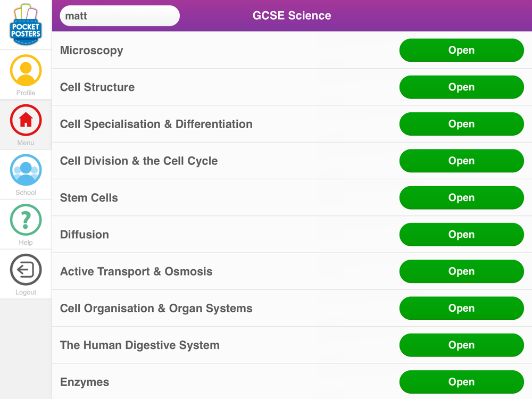
Task: Open the Stem Cells poster
Action: coord(461,198)
